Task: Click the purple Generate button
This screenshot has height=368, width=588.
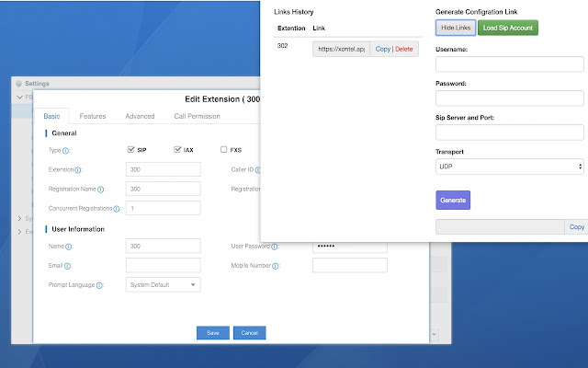Action: tap(453, 201)
